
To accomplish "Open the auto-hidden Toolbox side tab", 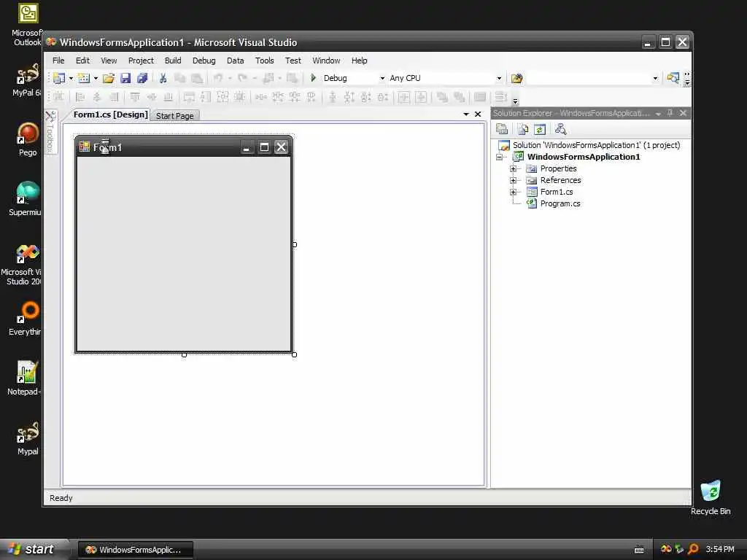I will [x=50, y=131].
